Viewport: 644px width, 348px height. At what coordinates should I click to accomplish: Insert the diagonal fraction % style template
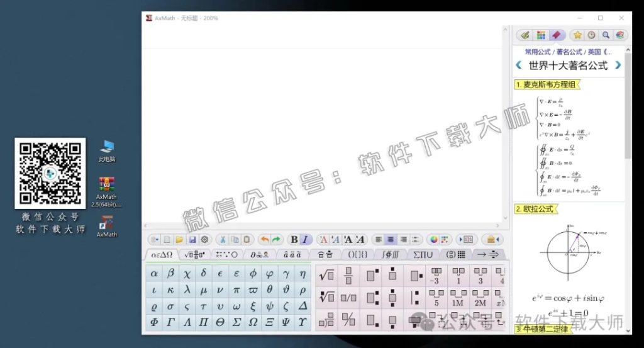click(x=348, y=320)
